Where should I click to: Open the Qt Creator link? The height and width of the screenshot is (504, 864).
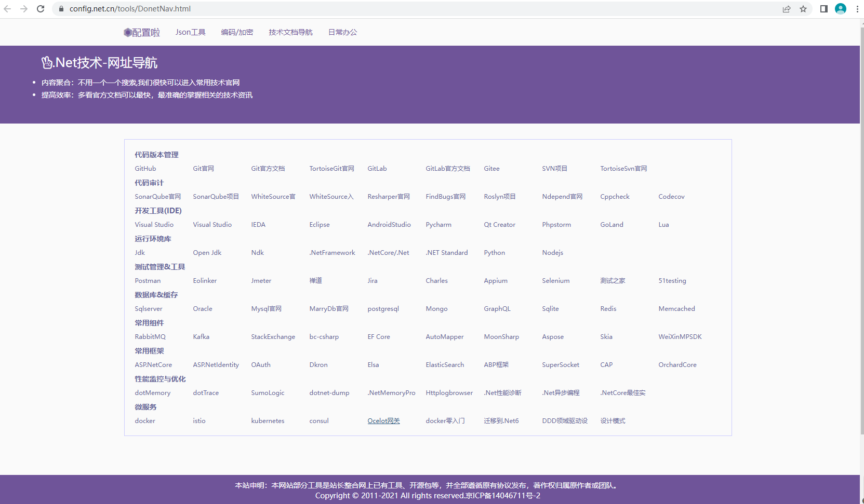pyautogui.click(x=499, y=225)
